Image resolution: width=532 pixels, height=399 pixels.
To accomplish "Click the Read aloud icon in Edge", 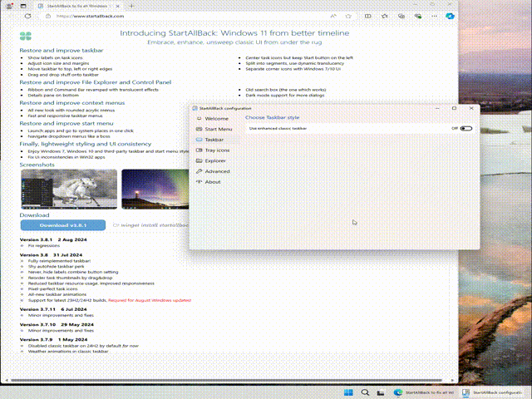I will pyautogui.click(x=333, y=16).
